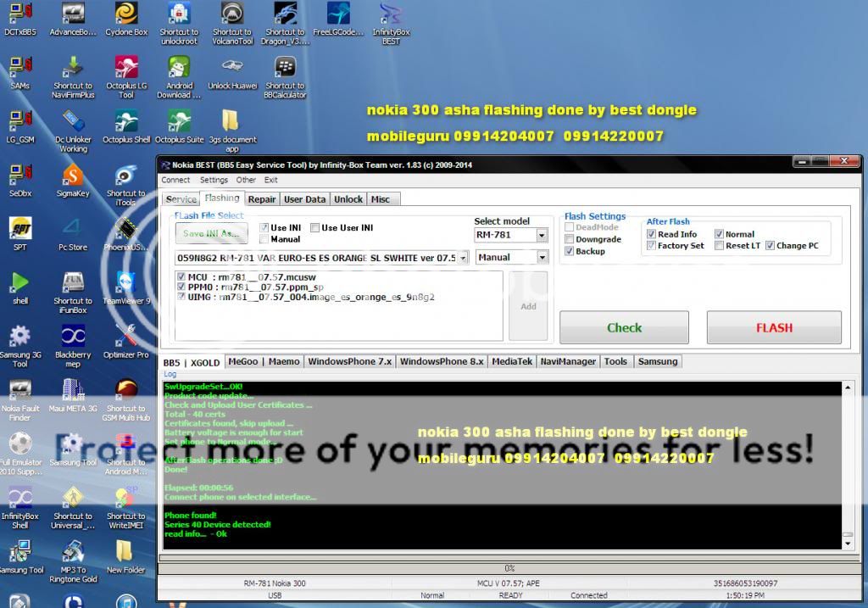
Task: Open the Android Download icon
Action: [x=179, y=77]
